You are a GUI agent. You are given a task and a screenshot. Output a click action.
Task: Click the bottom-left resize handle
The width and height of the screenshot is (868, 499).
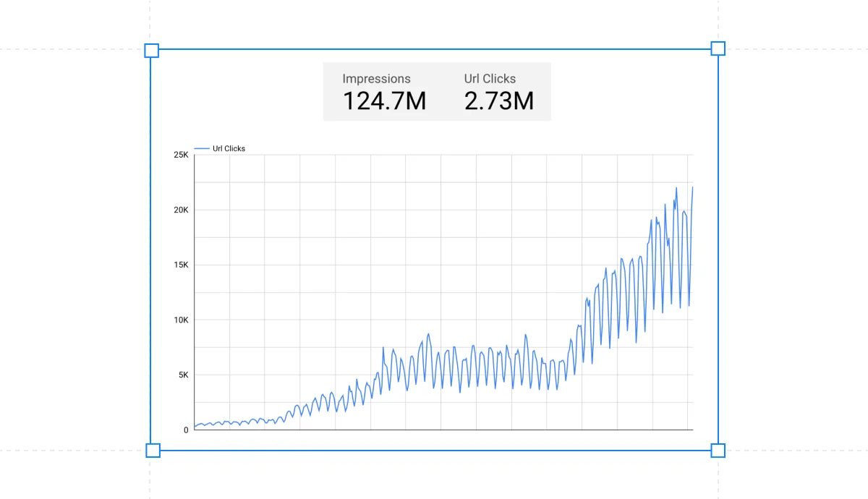click(153, 451)
